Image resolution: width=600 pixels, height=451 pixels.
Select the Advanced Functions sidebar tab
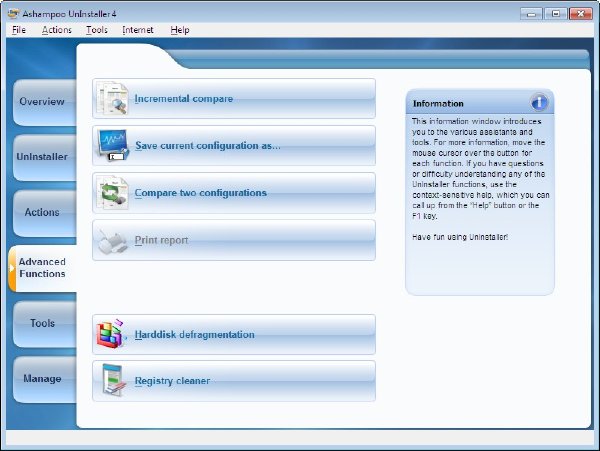(42, 269)
